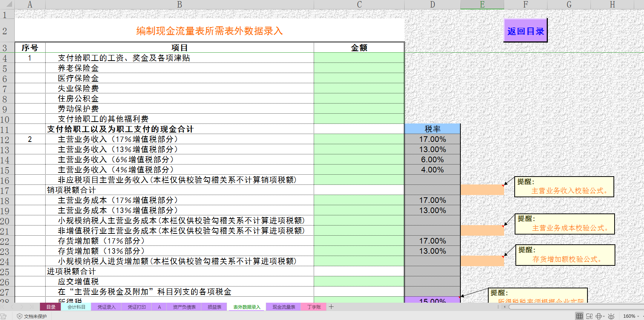Go to previous sheet tab arrow
This screenshot has height=320, width=644.
(x=12, y=307)
